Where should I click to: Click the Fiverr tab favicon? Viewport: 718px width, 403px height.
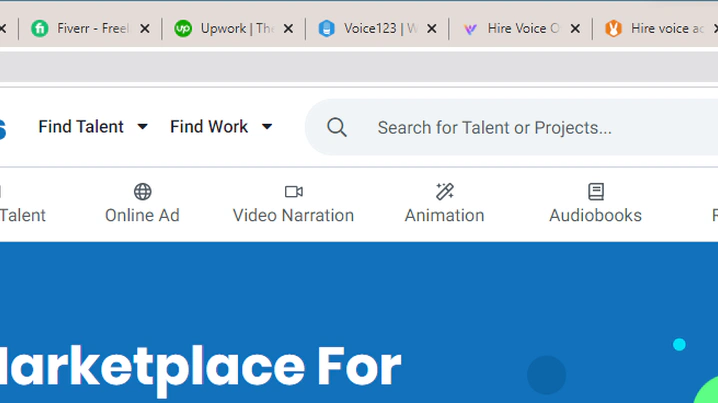(40, 29)
